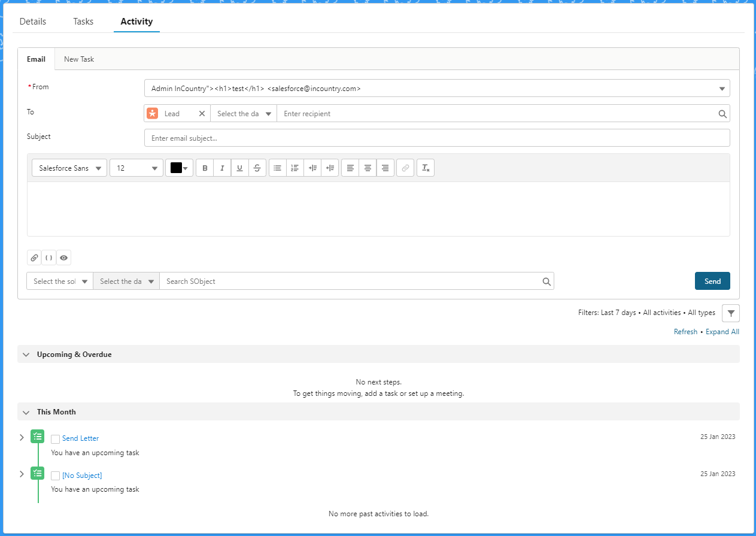Screen dimensions: 756x536
Task: Attach a file with the paperclip icon
Action: (34, 257)
